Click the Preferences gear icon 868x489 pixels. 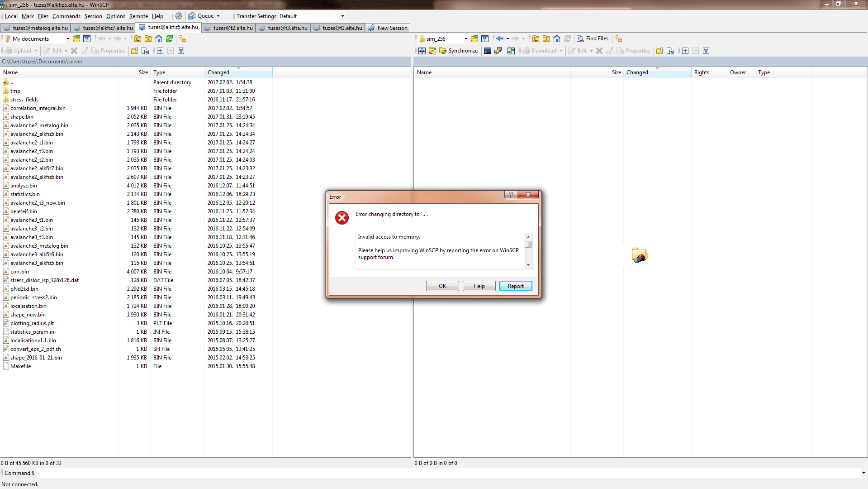179,16
